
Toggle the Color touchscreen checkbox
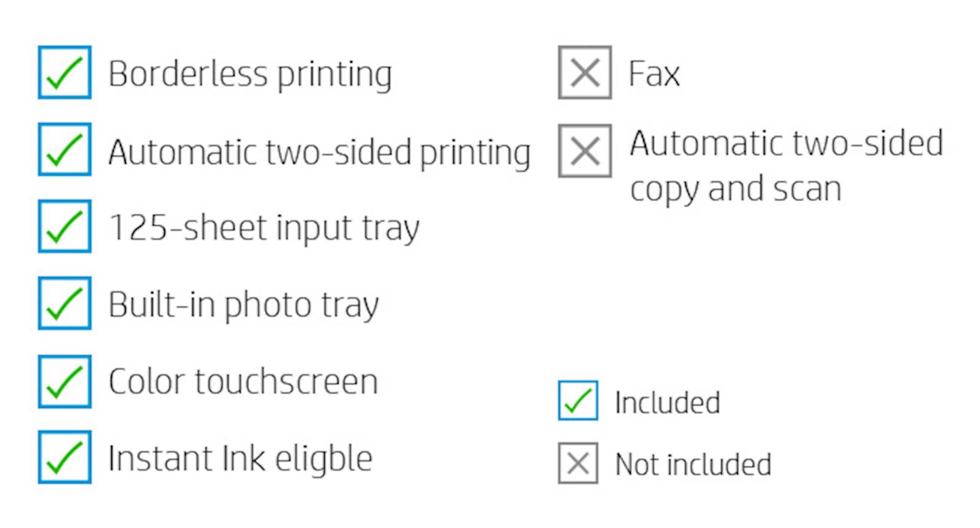click(64, 381)
